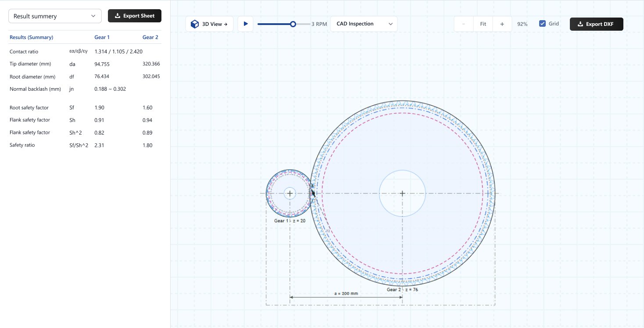
Task: Click backlash value 0.188 ~ 0.302
Action: pyautogui.click(x=110, y=89)
